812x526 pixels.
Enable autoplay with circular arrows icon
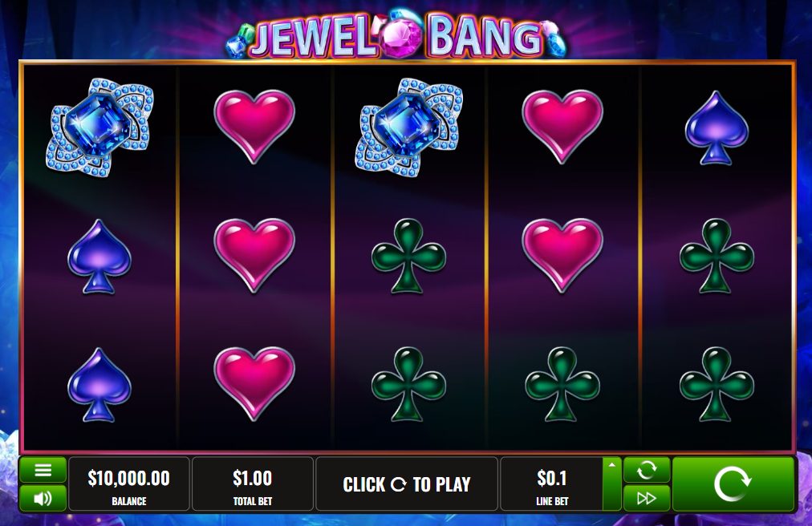[x=646, y=470]
